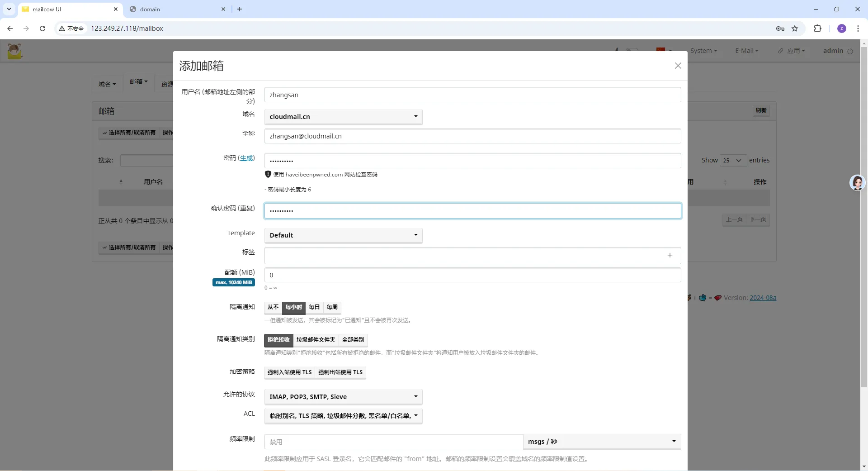Open the cloudmail.cn domain dropdown

click(x=344, y=117)
